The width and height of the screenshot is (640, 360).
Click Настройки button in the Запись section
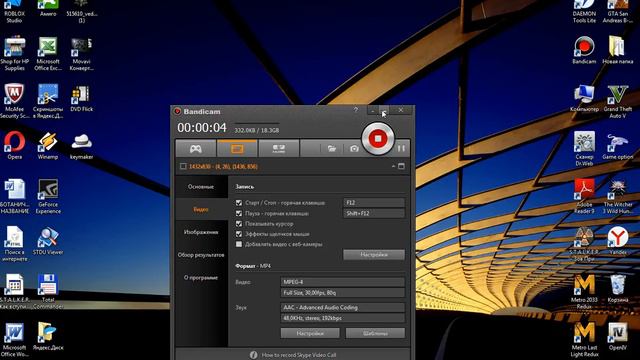pos(374,255)
